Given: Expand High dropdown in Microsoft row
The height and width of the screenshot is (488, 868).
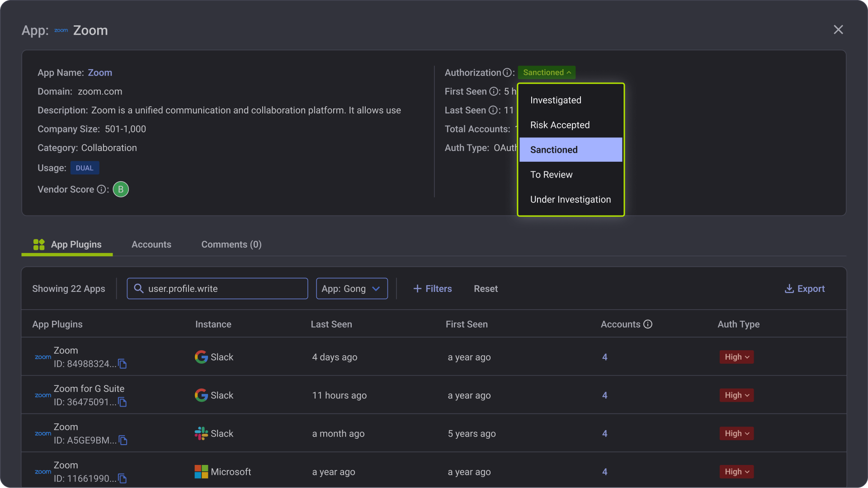Looking at the screenshot, I should [737, 472].
